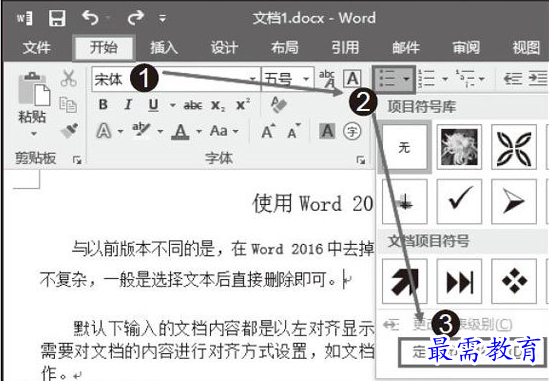Expand the font name dropdown arrow
Screen dimensions: 549x381
coord(253,79)
